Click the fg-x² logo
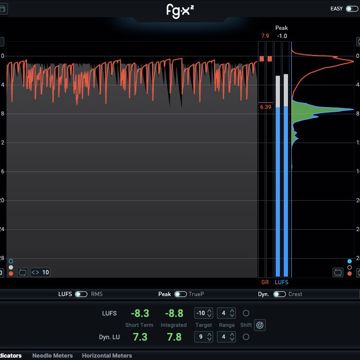Viewport: 360px width, 360px height. 180,11
